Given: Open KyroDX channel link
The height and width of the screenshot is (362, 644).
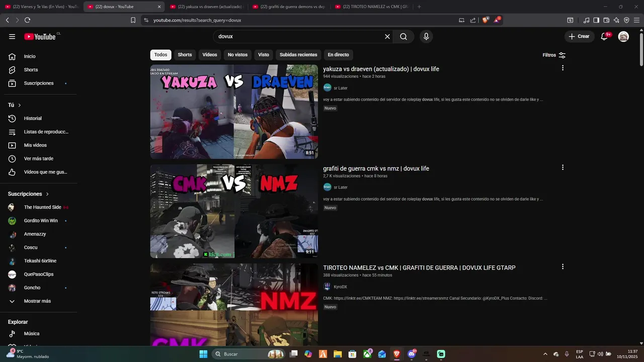Looking at the screenshot, I should click(340, 287).
